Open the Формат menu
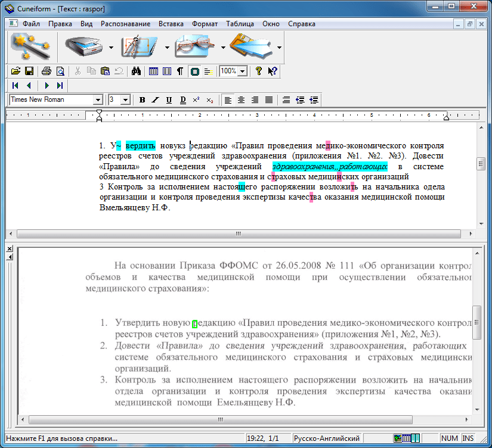 [205, 24]
